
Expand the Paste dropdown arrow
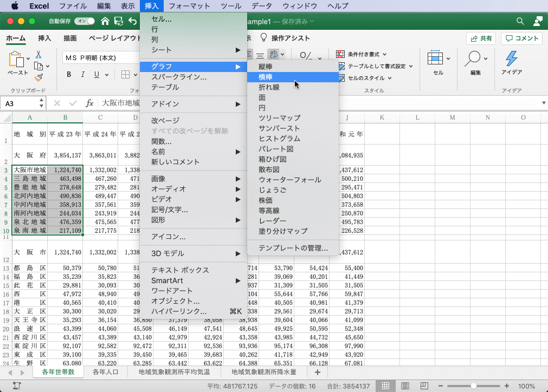28,58
